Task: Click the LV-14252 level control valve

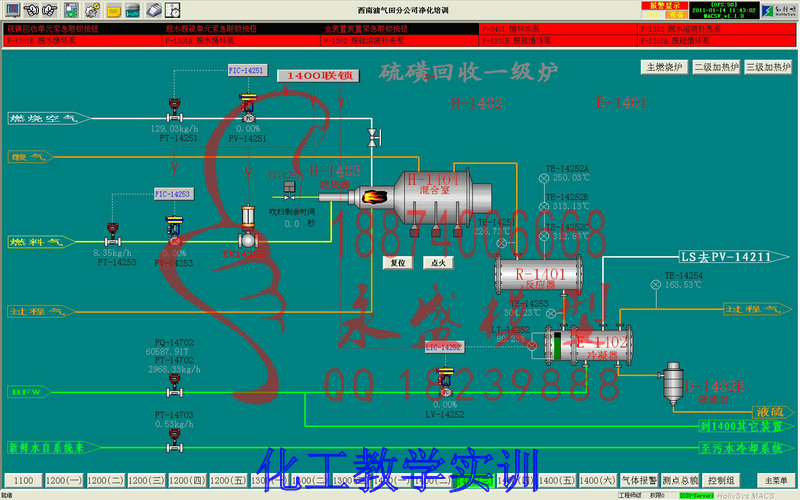Action: point(445,382)
